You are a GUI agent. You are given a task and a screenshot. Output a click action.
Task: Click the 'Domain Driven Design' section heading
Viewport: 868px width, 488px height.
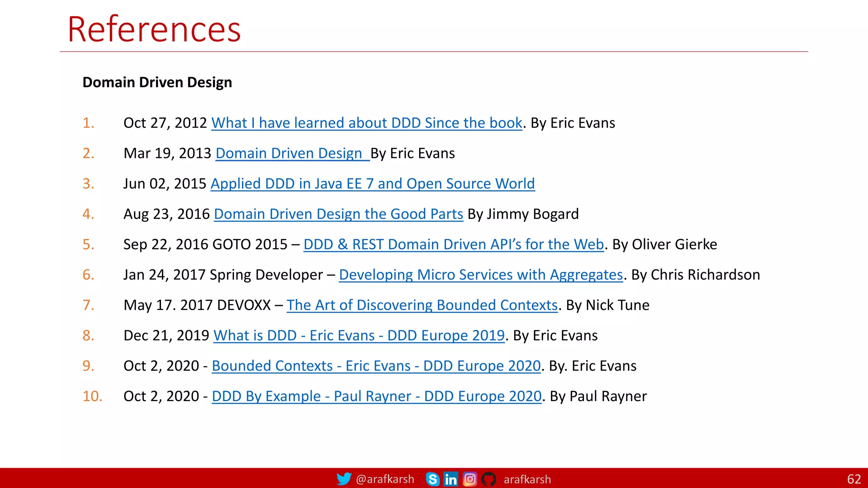coord(157,82)
